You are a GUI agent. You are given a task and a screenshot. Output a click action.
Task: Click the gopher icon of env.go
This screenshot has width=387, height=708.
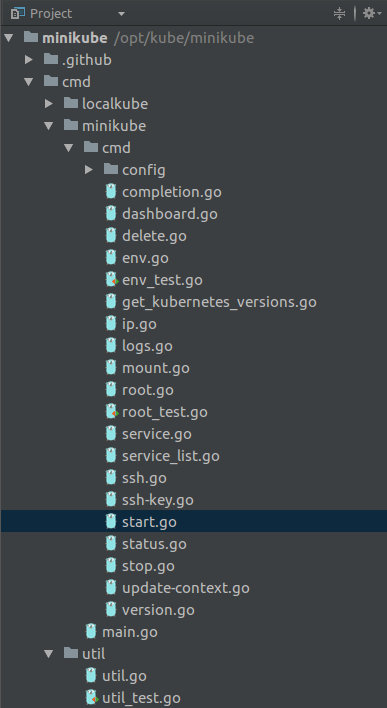pyautogui.click(x=111, y=258)
